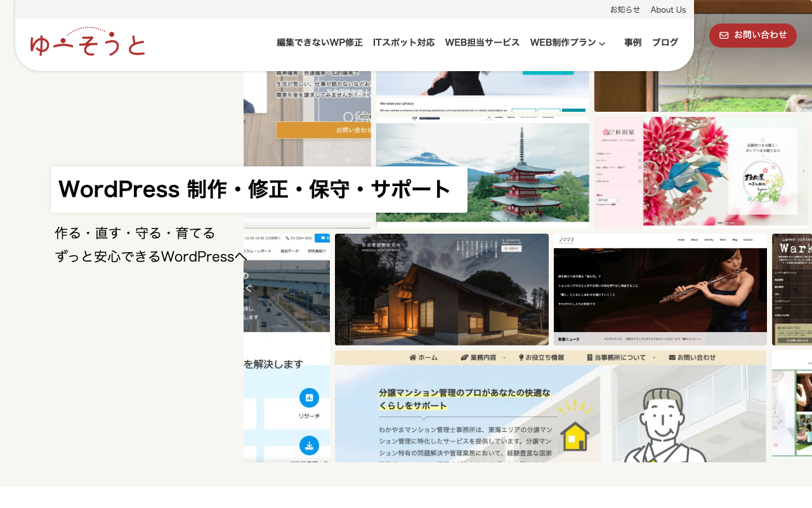Open the About Us link
This screenshot has width=812, height=508.
coord(668,10)
